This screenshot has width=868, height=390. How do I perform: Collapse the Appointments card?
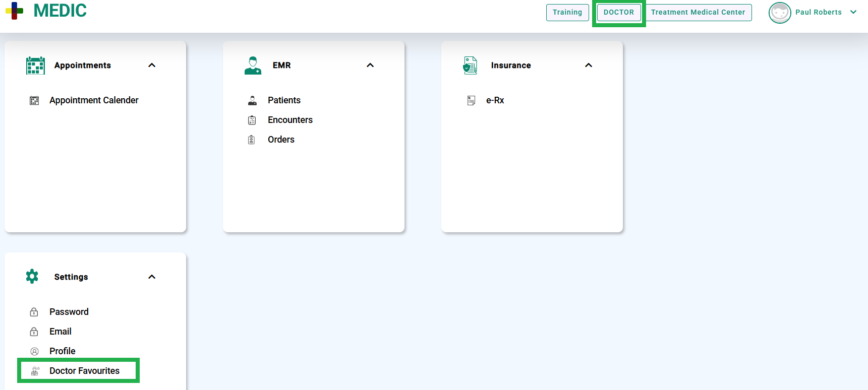pyautogui.click(x=152, y=66)
